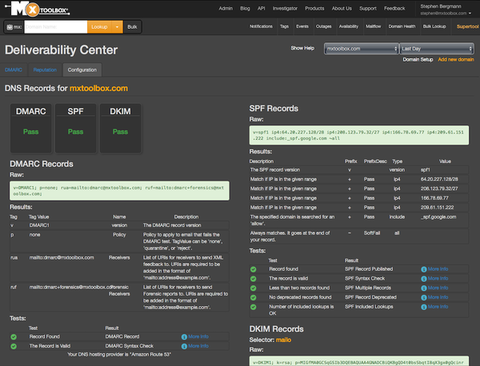This screenshot has width=480, height=366.
Task: Switch to the Reputation tab
Action: click(x=45, y=70)
